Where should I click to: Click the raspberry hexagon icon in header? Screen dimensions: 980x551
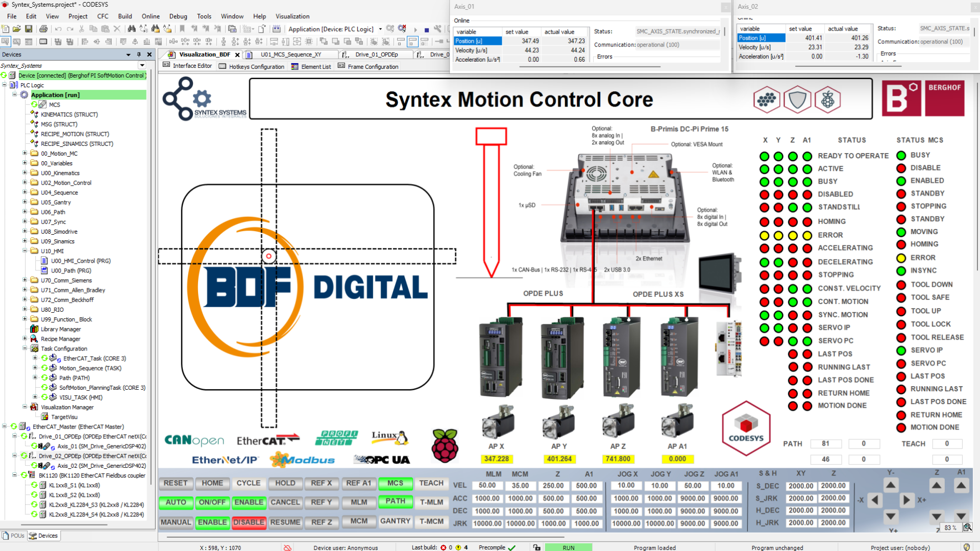827,99
